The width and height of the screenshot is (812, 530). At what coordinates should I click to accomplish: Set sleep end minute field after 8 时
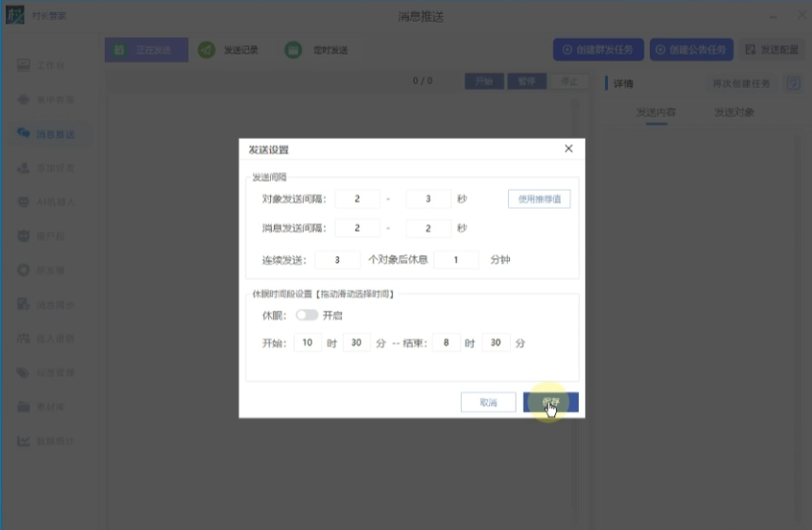(496, 342)
